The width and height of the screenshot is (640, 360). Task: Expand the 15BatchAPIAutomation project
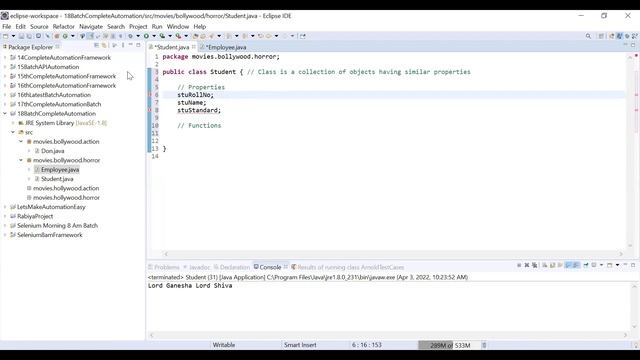[x=5, y=67]
